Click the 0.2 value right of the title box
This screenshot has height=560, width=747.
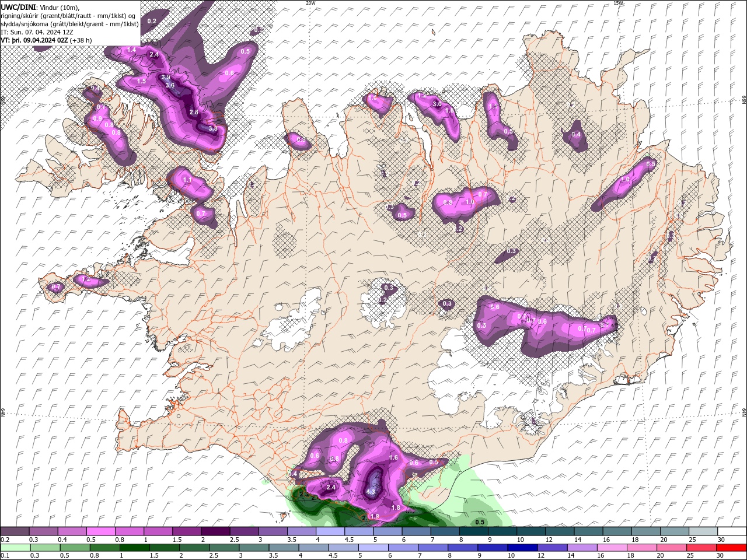[152, 21]
